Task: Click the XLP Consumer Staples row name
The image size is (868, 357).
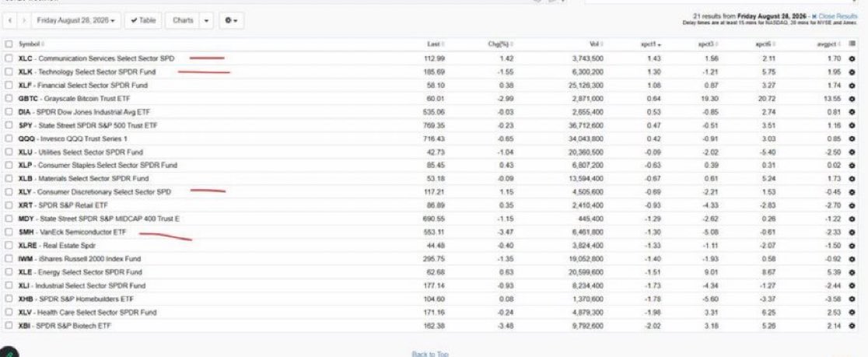Action: click(98, 166)
